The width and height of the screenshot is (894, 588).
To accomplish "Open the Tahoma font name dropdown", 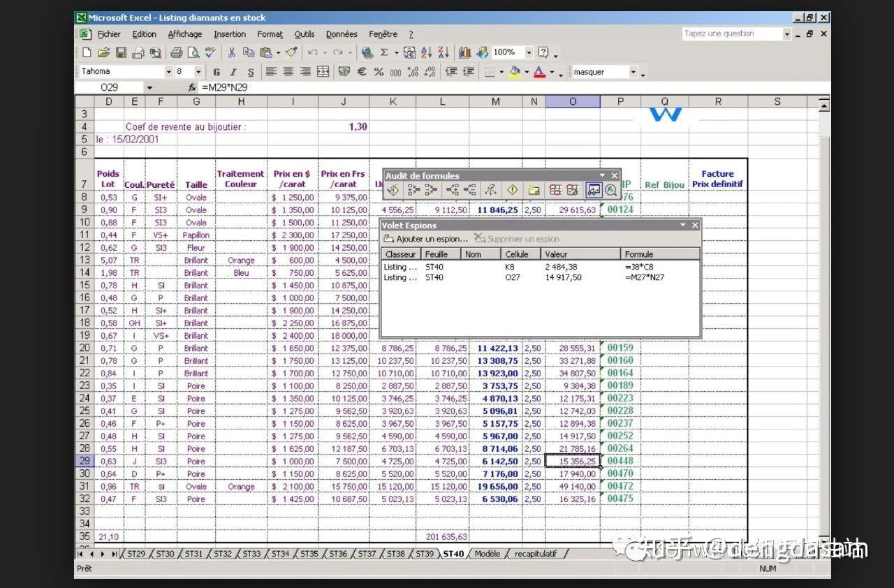I will click(168, 72).
